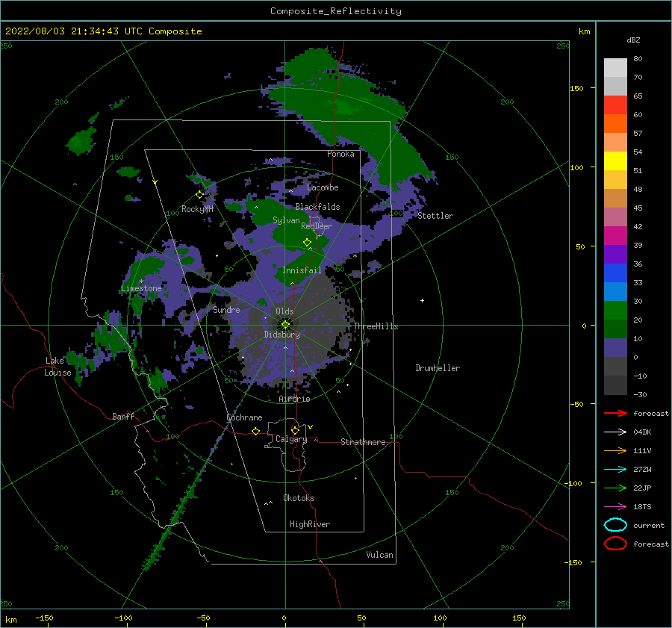Click the dBZ legend heading
672x628 pixels.
tap(633, 40)
